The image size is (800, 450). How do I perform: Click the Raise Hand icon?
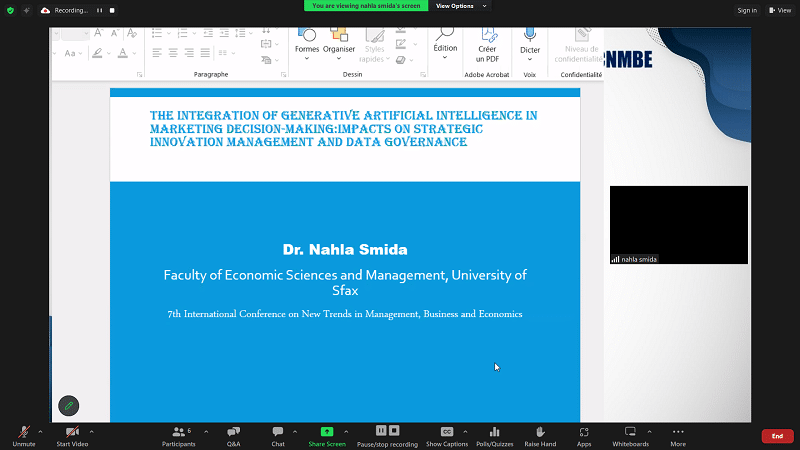[540, 432]
